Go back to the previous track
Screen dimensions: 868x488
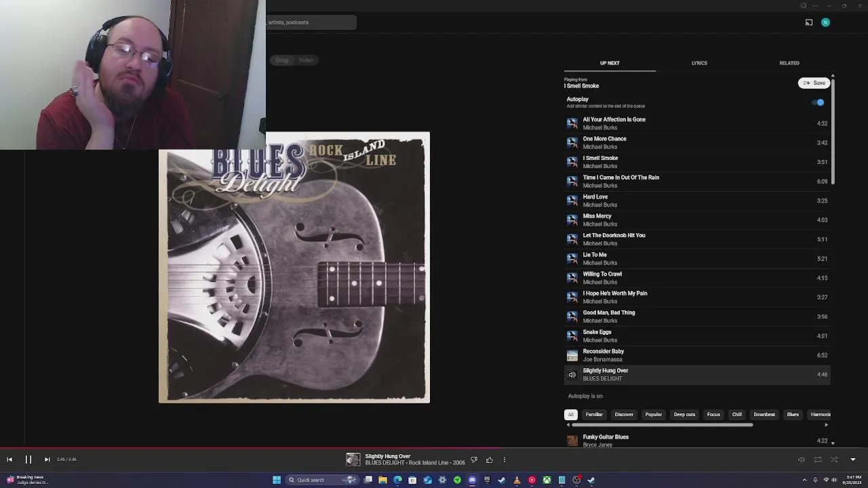pyautogui.click(x=9, y=460)
